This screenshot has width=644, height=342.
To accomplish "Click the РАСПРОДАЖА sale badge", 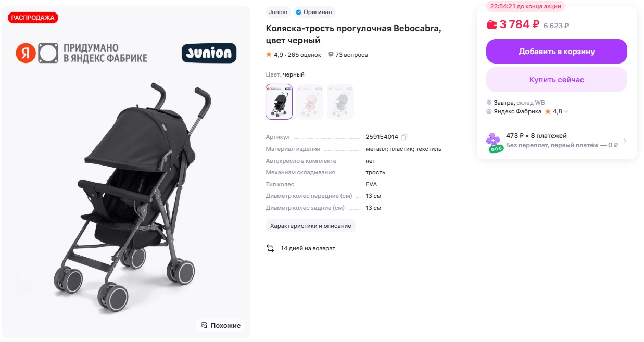I will (x=33, y=18).
